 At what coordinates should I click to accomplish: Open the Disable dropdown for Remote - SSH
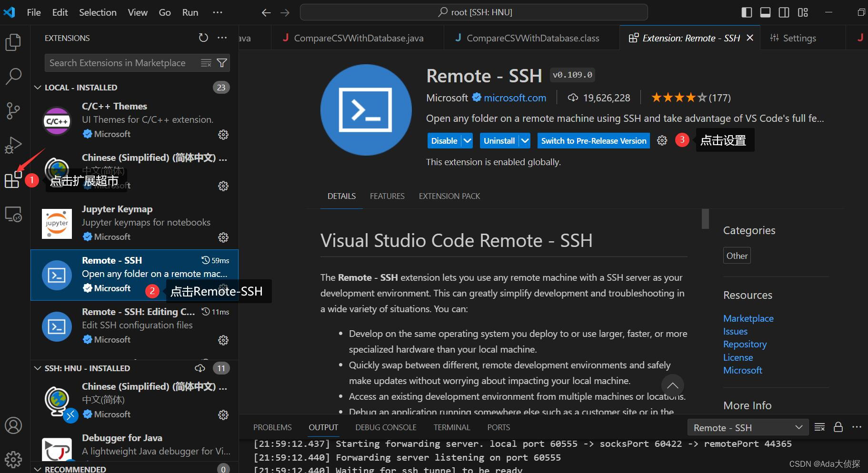click(467, 140)
